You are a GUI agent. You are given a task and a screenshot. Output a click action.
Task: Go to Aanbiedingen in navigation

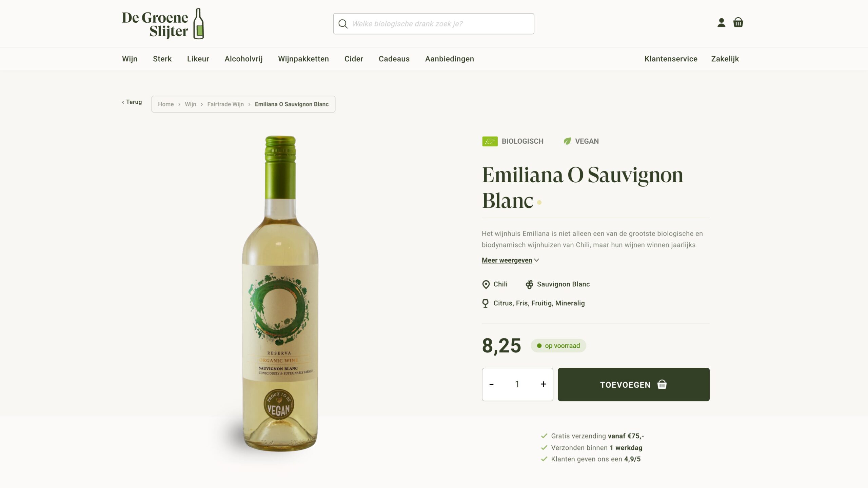pos(449,59)
